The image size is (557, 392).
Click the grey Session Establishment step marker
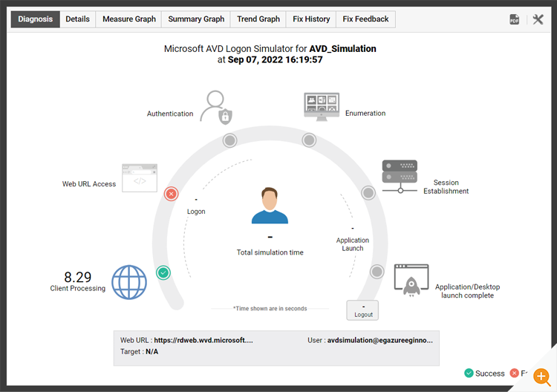pyautogui.click(x=368, y=193)
